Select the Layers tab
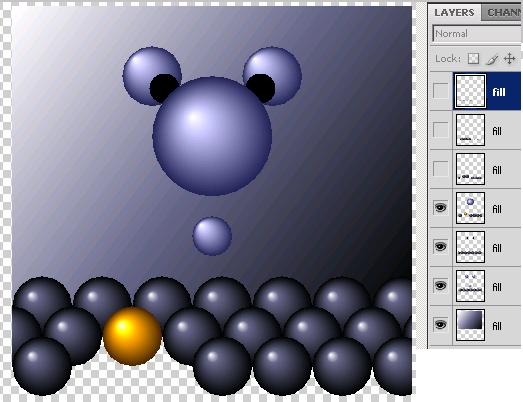The height and width of the screenshot is (402, 523). tap(454, 12)
